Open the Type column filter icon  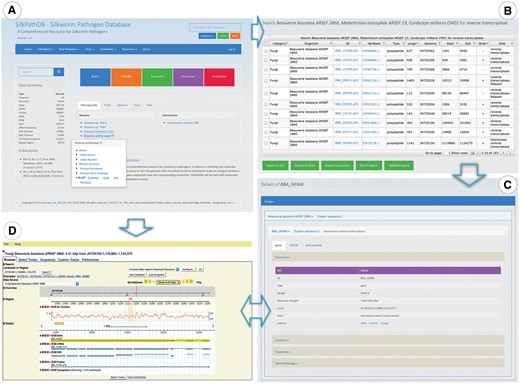click(404, 44)
